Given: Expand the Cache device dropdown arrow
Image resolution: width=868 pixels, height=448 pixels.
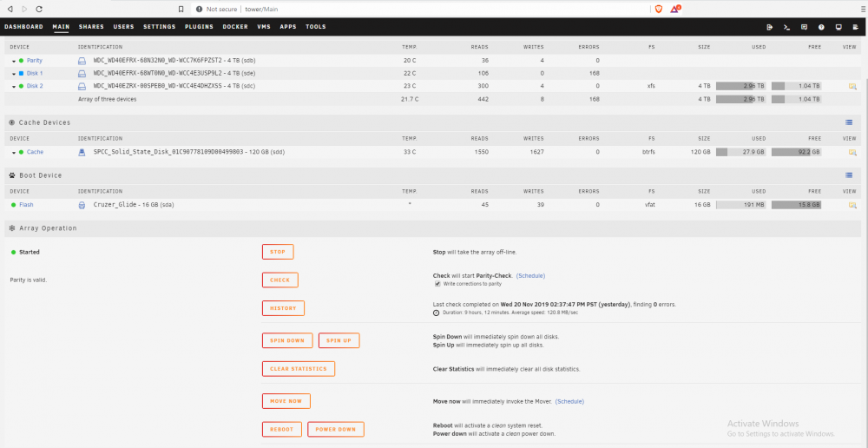Looking at the screenshot, I should tap(14, 152).
